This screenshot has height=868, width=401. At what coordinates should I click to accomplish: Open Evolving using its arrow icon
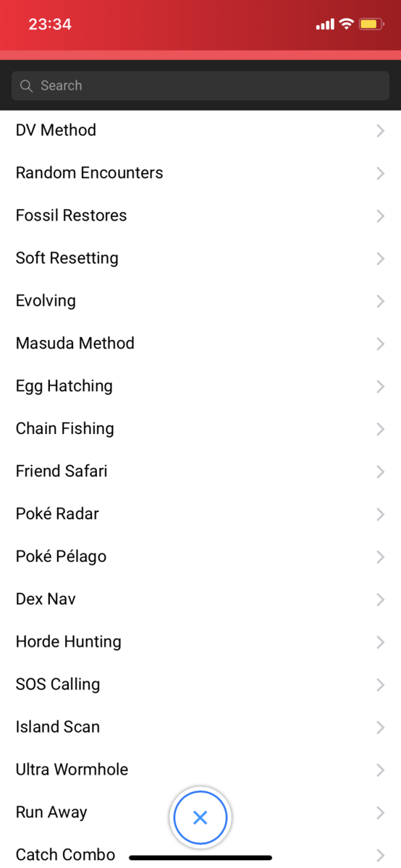coord(381,301)
